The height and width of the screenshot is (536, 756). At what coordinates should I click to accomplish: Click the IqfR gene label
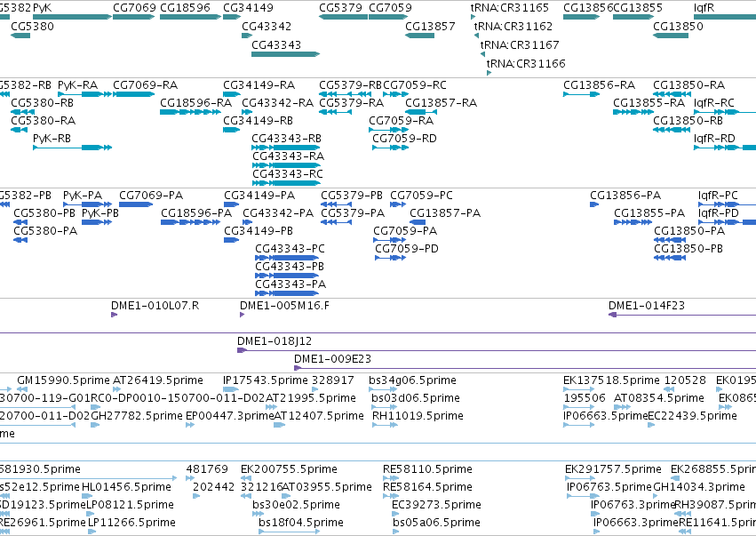coord(704,8)
